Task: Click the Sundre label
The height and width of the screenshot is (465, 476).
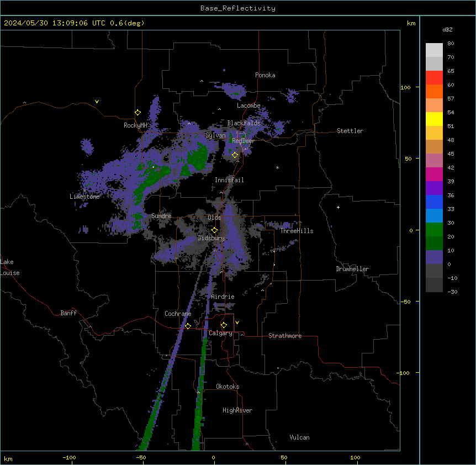Action: [x=161, y=216]
